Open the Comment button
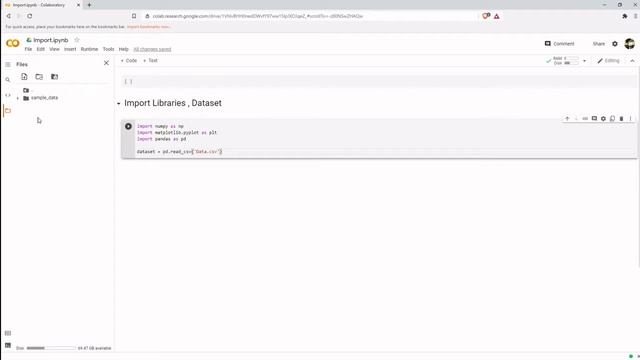640x360 pixels. (560, 44)
